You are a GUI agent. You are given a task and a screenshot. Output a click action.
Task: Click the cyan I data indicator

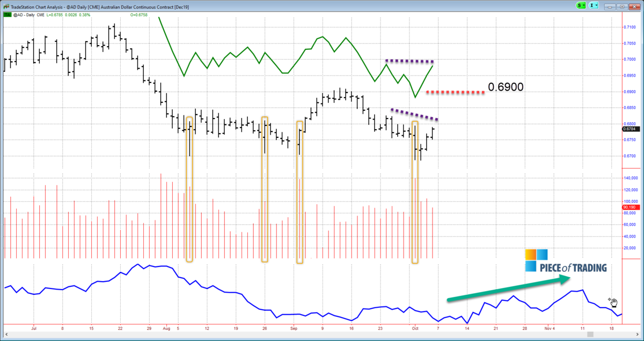pyautogui.click(x=592, y=5)
